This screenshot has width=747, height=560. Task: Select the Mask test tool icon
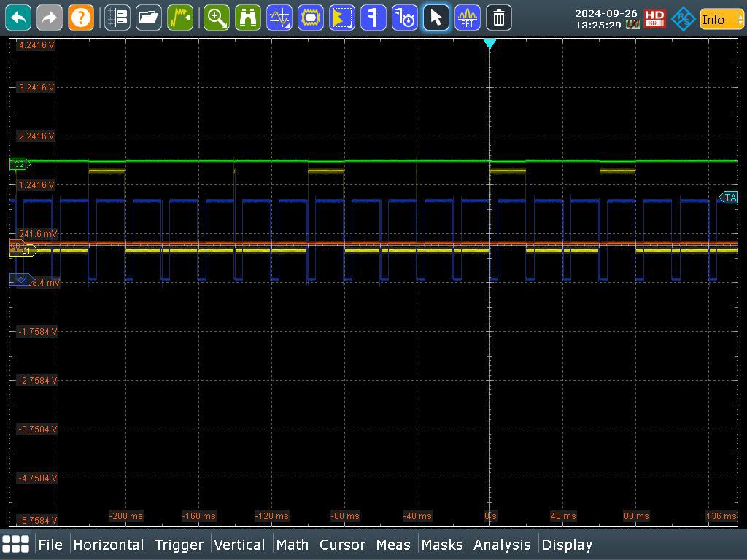point(311,17)
